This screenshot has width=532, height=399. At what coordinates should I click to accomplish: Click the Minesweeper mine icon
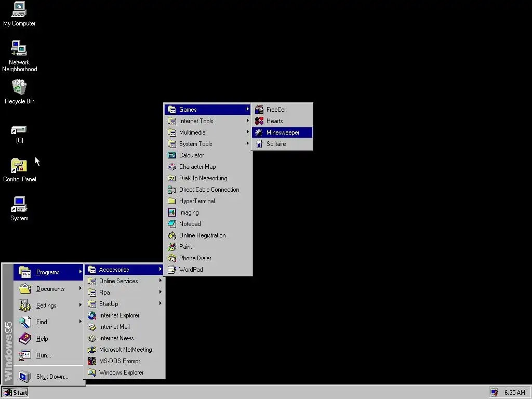tap(259, 132)
